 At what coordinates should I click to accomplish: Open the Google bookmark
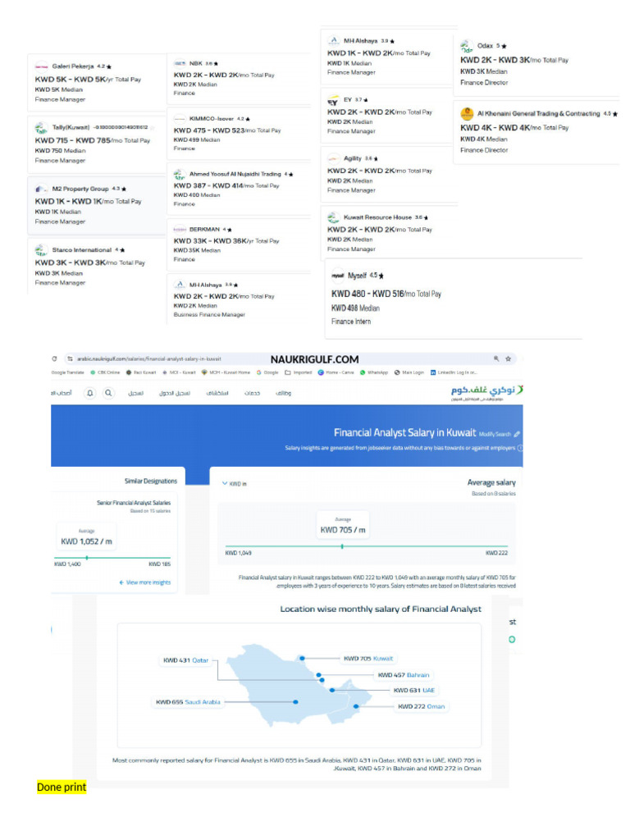coord(267,372)
